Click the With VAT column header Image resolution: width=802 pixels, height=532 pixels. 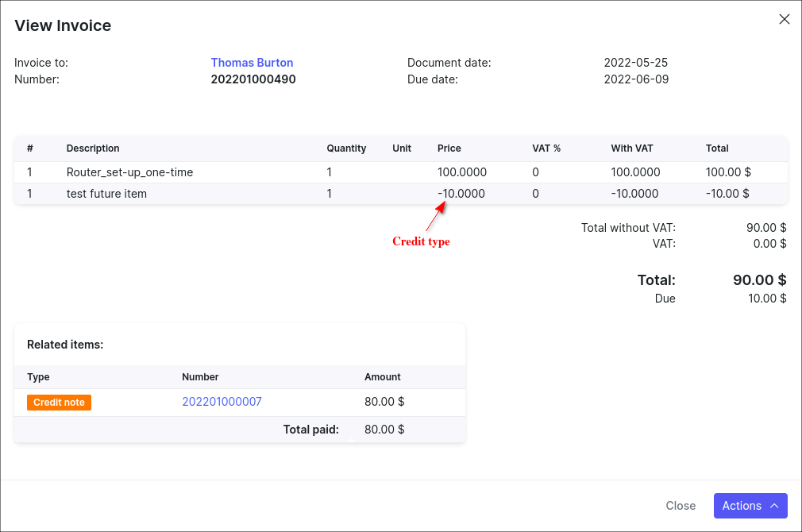tap(633, 148)
